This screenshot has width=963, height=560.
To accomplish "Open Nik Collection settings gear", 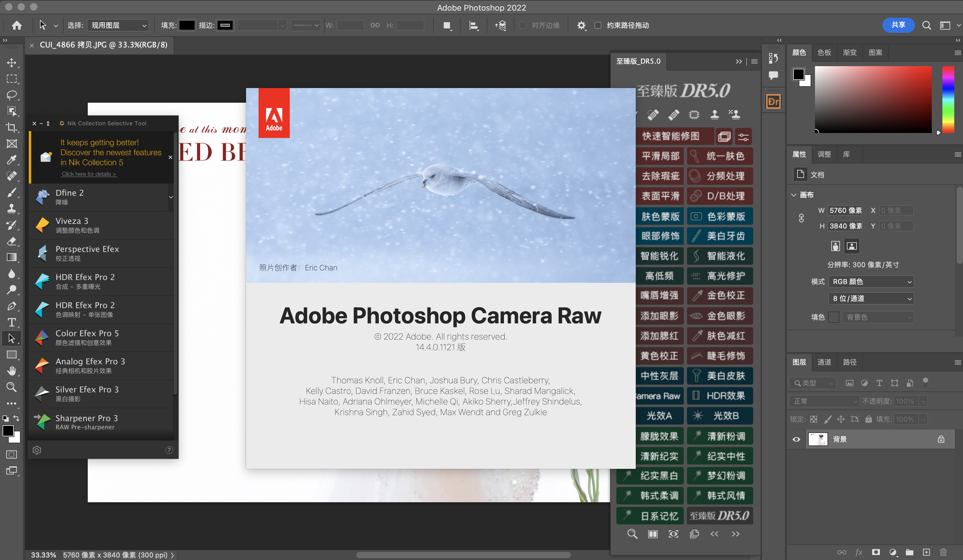I will tap(37, 450).
